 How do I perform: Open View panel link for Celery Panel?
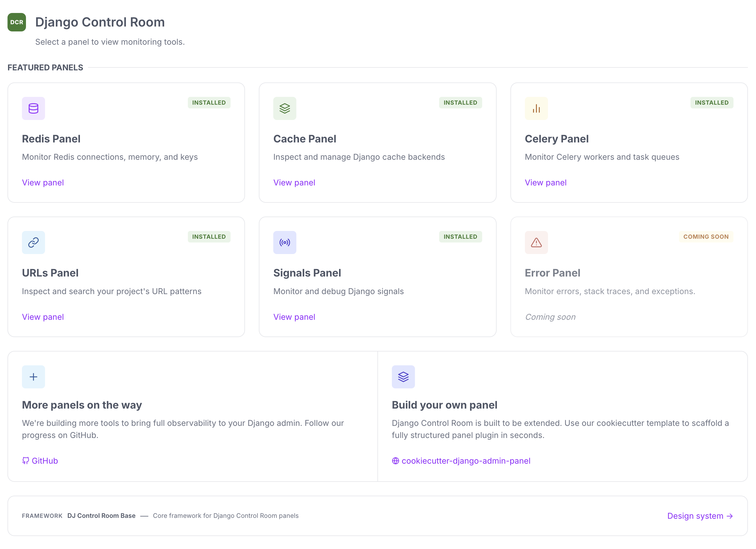(546, 183)
